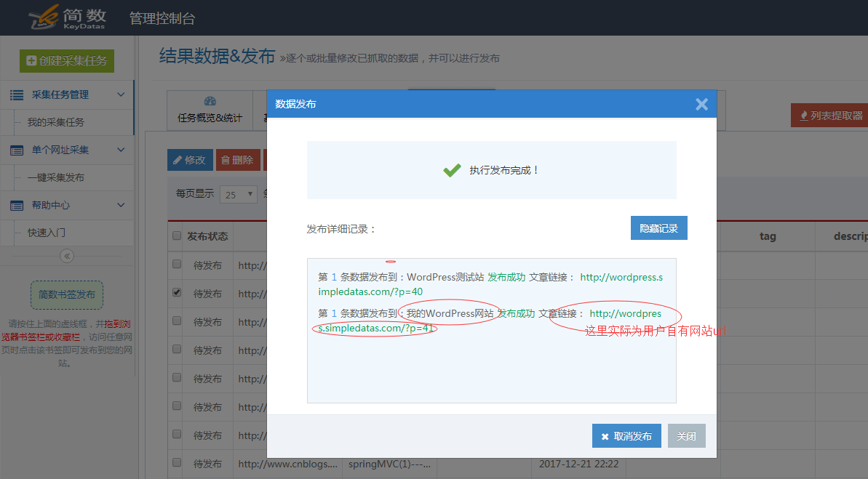Screen dimensions: 868x479
Task: Check the sixth row 待发布 checkbox
Action: click(x=177, y=406)
